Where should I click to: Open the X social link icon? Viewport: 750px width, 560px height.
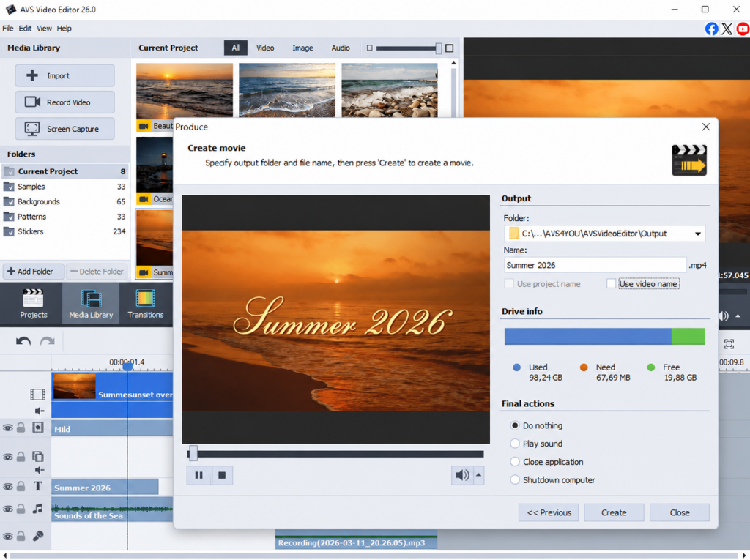[727, 29]
